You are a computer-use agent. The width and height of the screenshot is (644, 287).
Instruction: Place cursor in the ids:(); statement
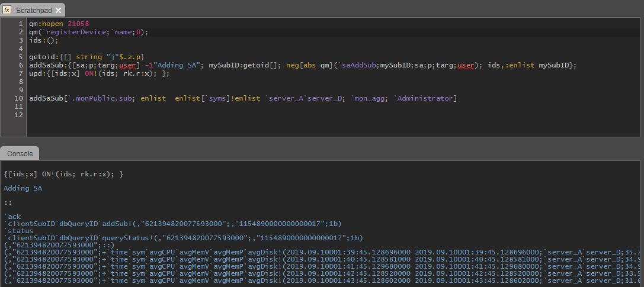coord(43,40)
